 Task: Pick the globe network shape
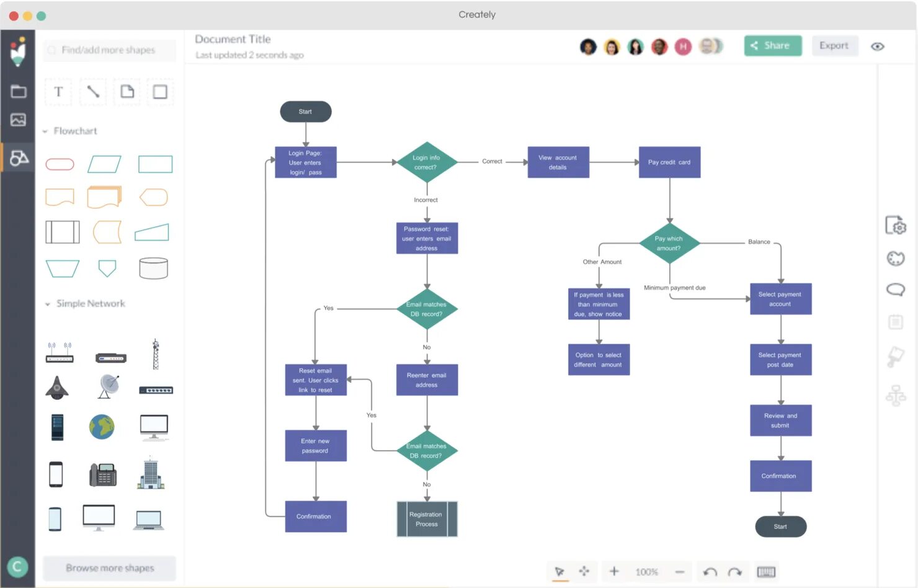[102, 427]
